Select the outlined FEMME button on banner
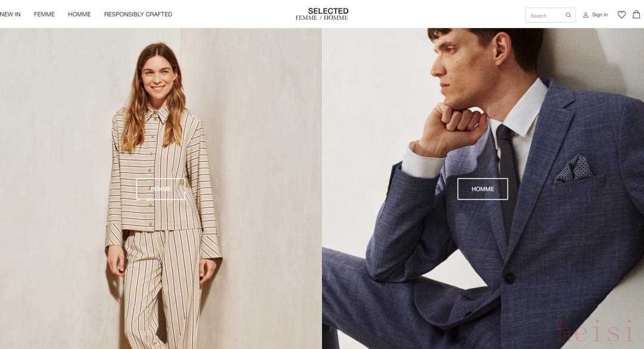This screenshot has height=349, width=644. (161, 189)
